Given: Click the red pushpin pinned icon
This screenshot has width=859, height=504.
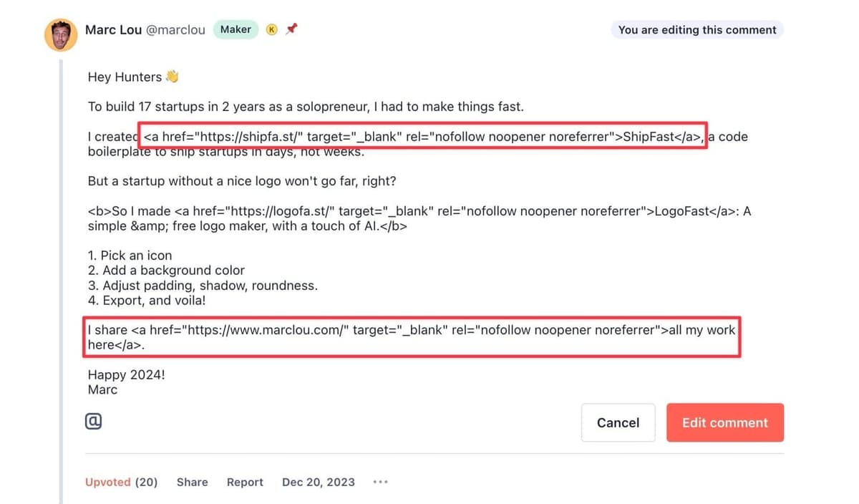Looking at the screenshot, I should coord(291,29).
